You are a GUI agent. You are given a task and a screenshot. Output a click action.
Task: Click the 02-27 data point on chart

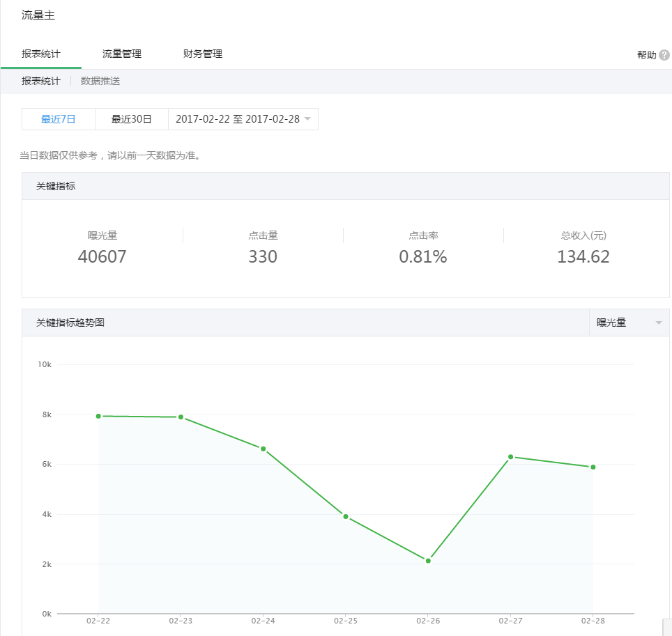(510, 457)
